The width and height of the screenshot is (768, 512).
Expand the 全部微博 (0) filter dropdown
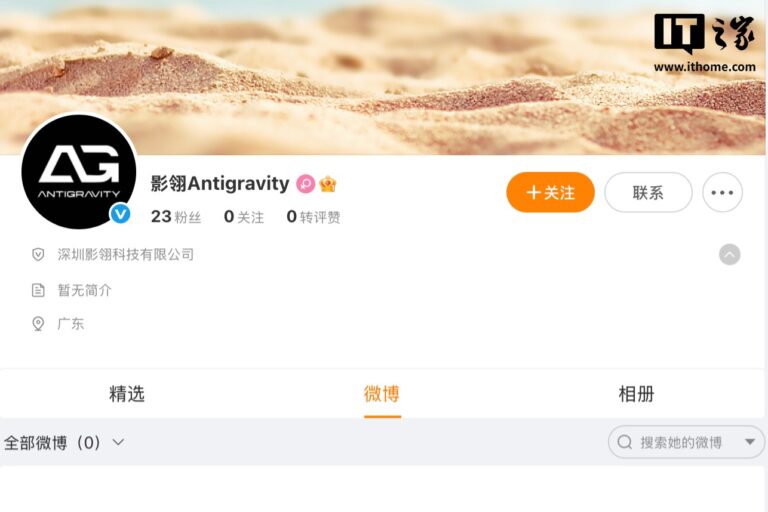tap(64, 442)
